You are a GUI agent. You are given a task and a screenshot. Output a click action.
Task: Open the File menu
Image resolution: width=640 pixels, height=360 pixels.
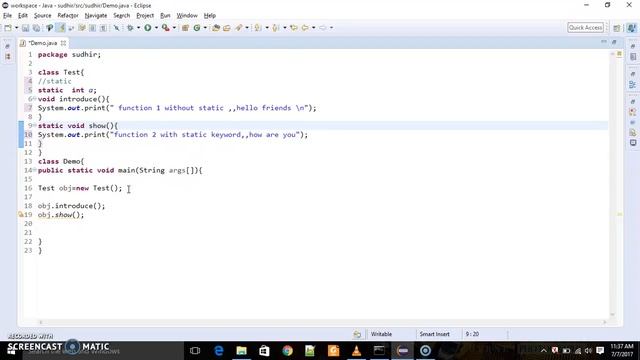[7, 16]
